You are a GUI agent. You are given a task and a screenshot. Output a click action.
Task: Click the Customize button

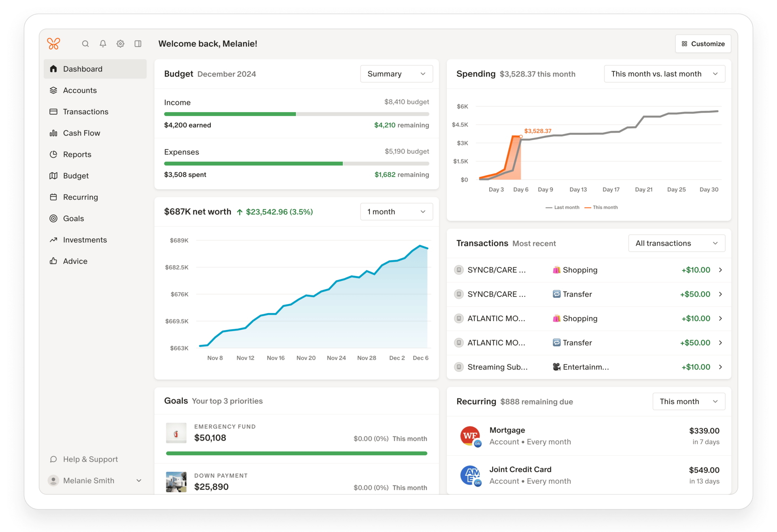[703, 44]
